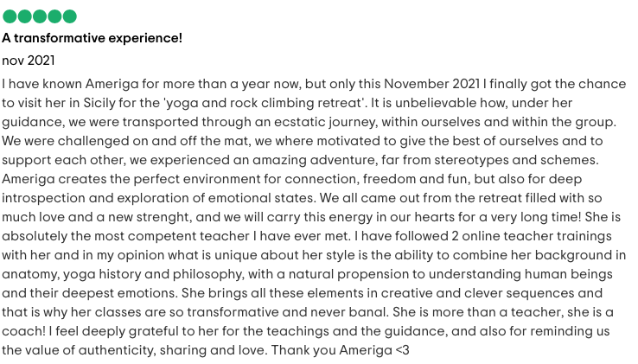Click the second green rating bubble
The height and width of the screenshot is (364, 638).
click(25, 16)
